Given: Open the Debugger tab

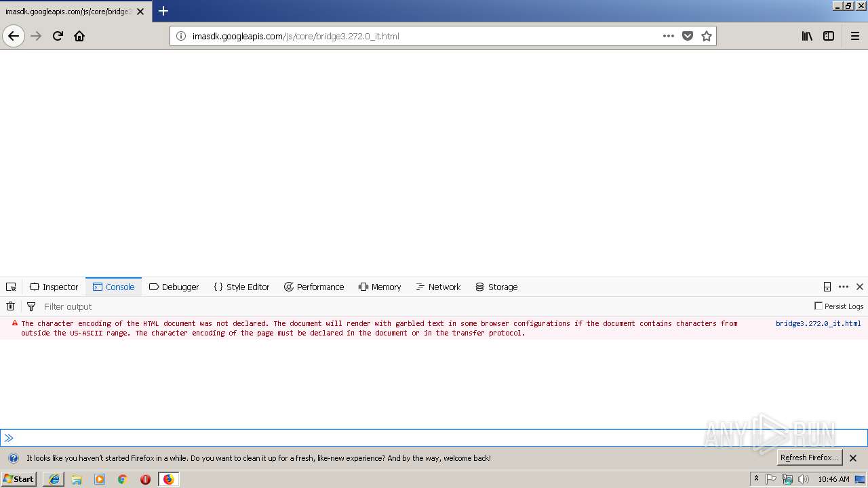Looking at the screenshot, I should [174, 287].
